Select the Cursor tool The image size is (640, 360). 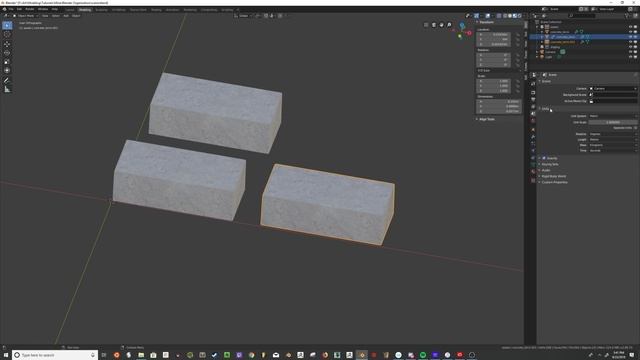[x=7, y=35]
